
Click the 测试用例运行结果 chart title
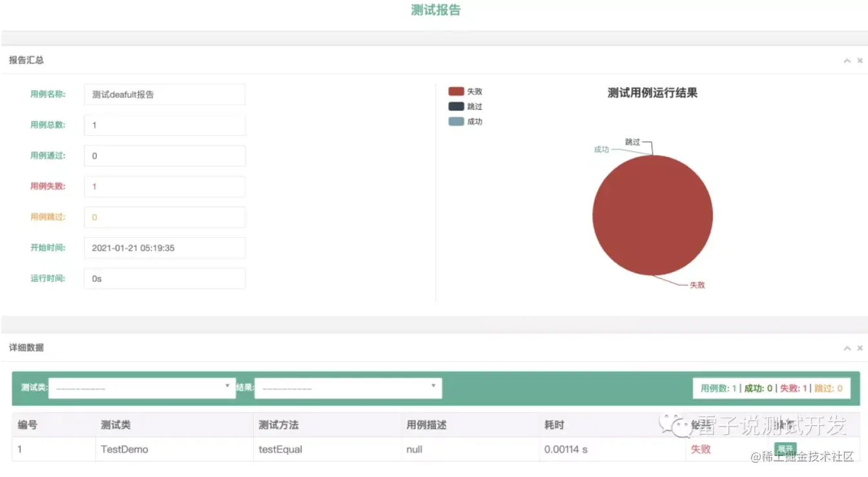(652, 92)
